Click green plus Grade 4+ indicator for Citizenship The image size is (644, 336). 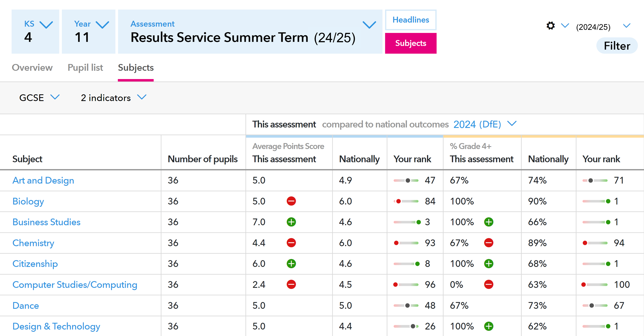(x=489, y=264)
